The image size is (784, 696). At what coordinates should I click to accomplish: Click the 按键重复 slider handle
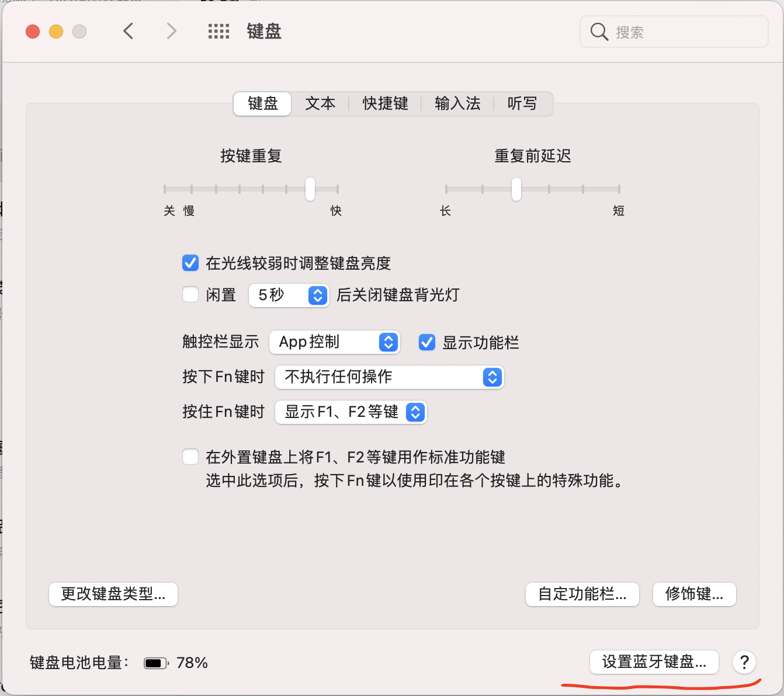(310, 189)
